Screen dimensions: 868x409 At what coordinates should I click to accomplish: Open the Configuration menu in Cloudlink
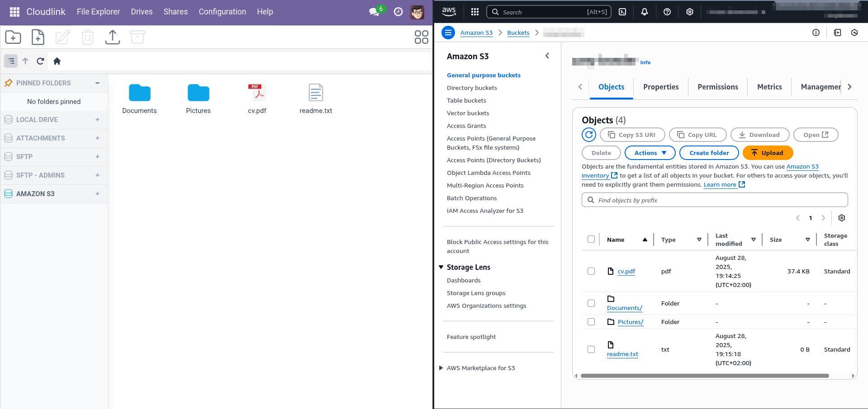(x=222, y=12)
